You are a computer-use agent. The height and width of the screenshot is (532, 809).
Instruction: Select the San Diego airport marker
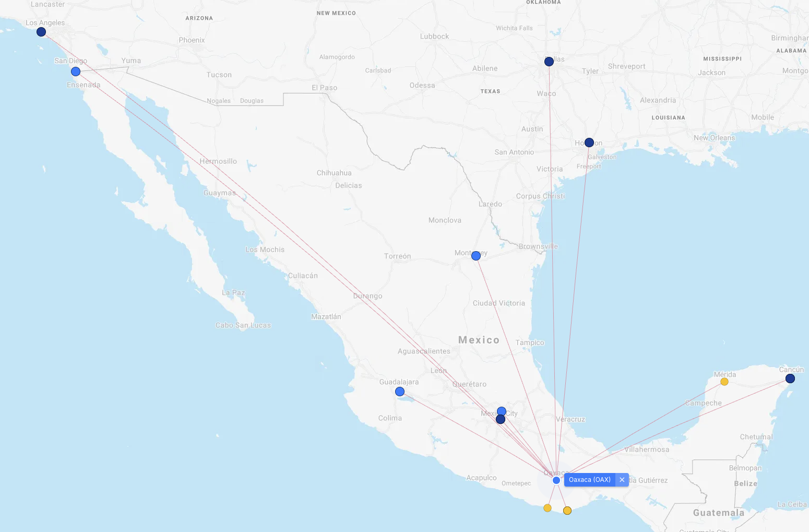75,72
